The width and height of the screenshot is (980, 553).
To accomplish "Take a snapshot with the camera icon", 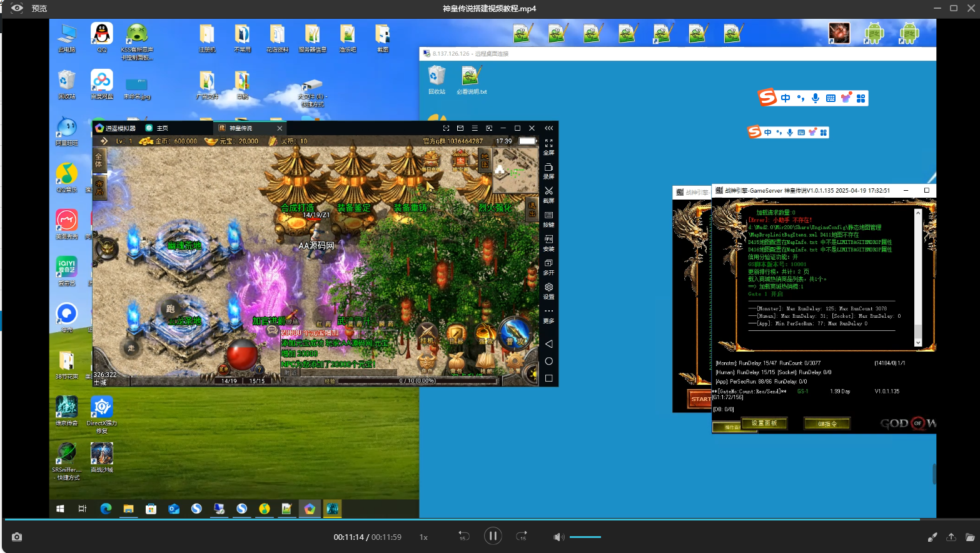I will point(17,537).
